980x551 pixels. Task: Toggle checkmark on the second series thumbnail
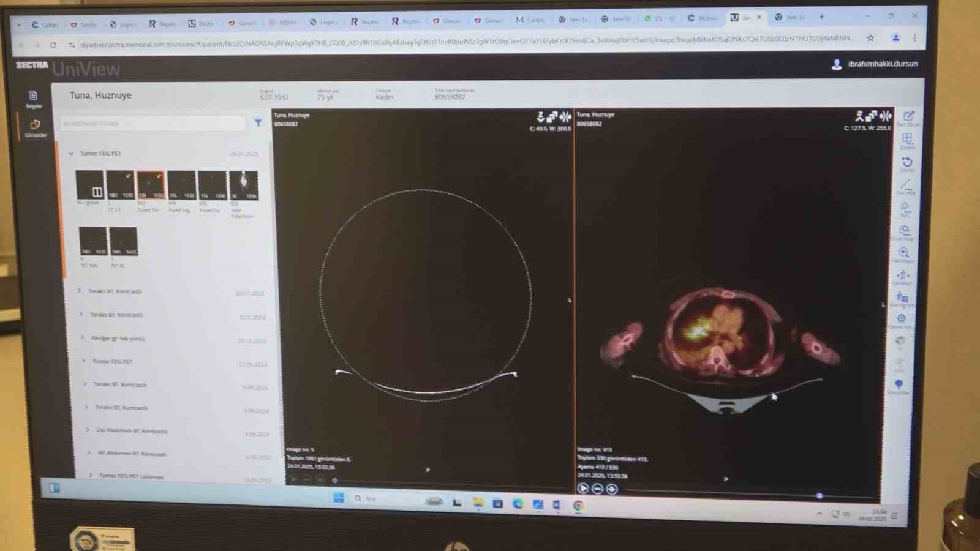127,176
